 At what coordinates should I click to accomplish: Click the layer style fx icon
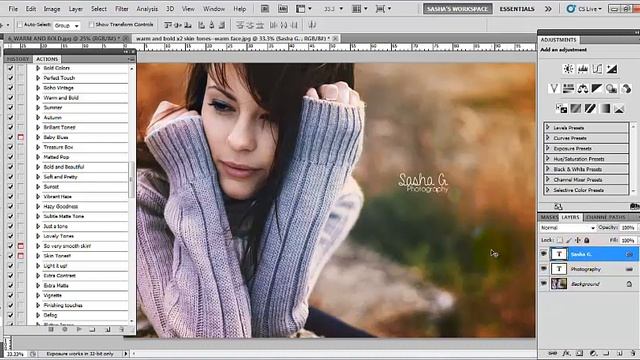click(x=567, y=353)
